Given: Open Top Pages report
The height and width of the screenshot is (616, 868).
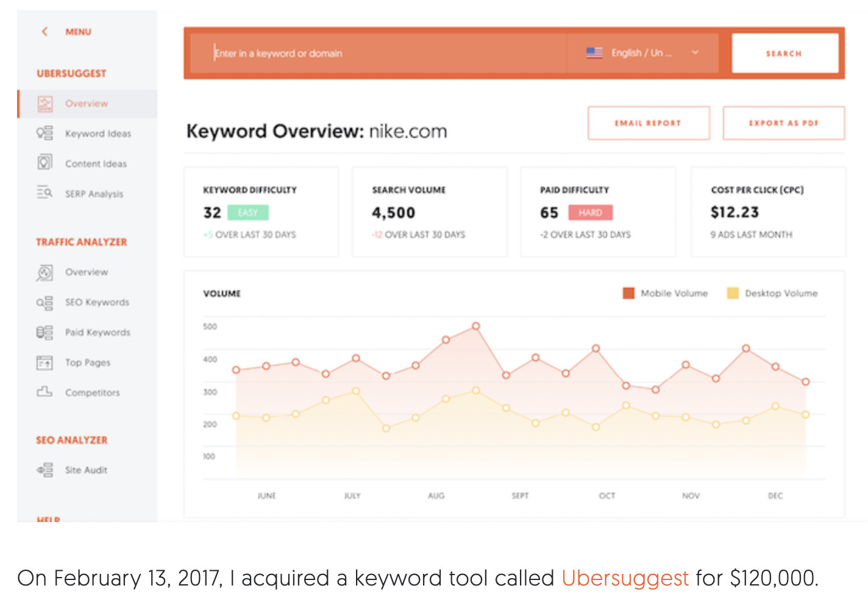Looking at the screenshot, I should pyautogui.click(x=88, y=362).
